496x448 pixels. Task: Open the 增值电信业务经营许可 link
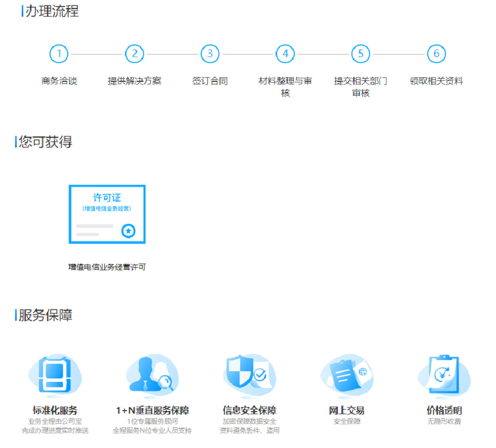tap(107, 267)
